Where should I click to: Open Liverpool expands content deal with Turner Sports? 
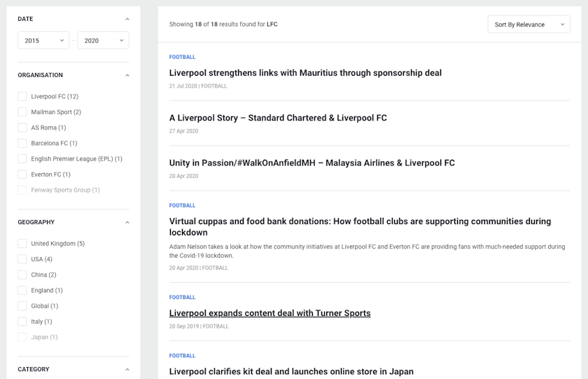269,313
